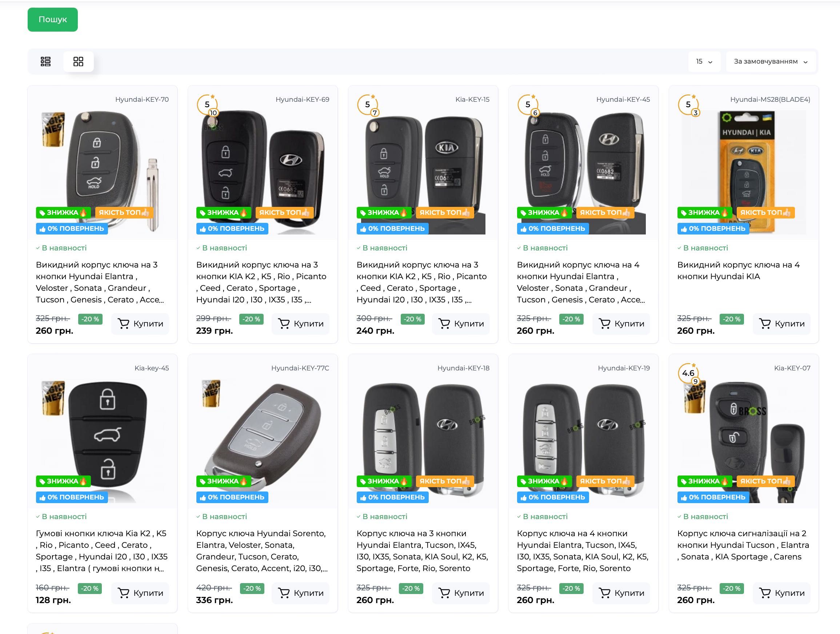Click ЯКІСТЬ ТОП badge on Hyundai-KEY-18
The width and height of the screenshot is (840, 634).
click(x=445, y=481)
